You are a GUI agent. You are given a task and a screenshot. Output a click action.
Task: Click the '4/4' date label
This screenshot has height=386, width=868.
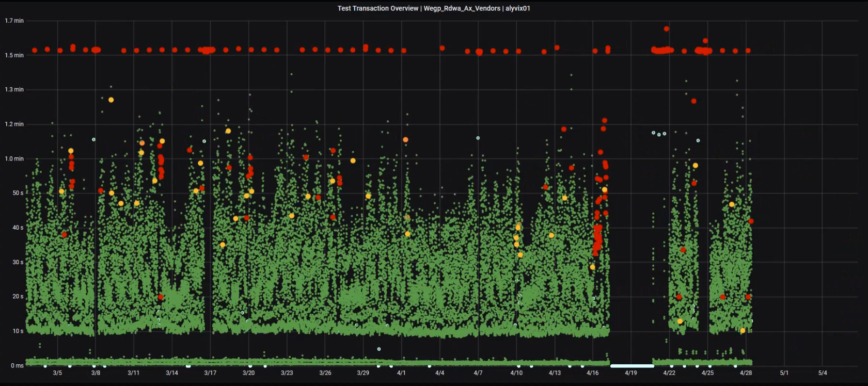pos(439,373)
